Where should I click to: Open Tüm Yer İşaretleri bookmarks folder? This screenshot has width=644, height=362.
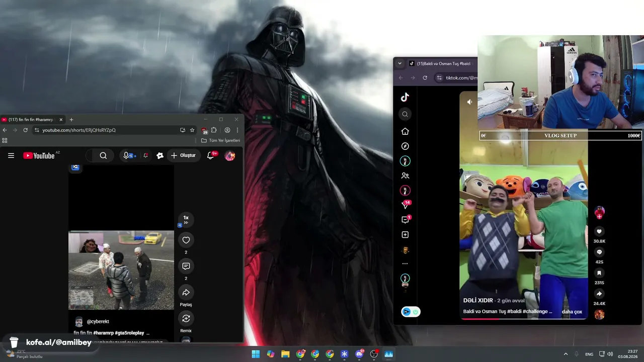coord(220,141)
